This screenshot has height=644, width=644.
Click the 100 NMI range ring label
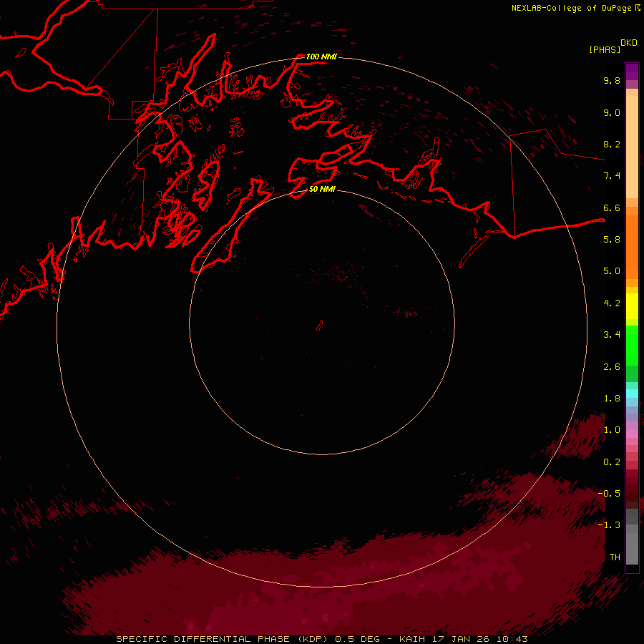coord(321,57)
